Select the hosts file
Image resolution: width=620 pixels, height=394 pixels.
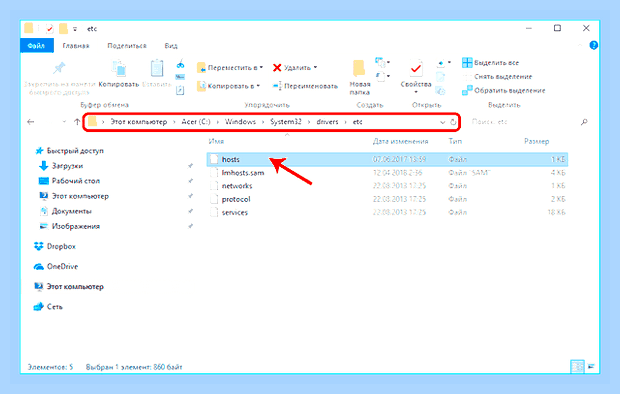coord(388,159)
